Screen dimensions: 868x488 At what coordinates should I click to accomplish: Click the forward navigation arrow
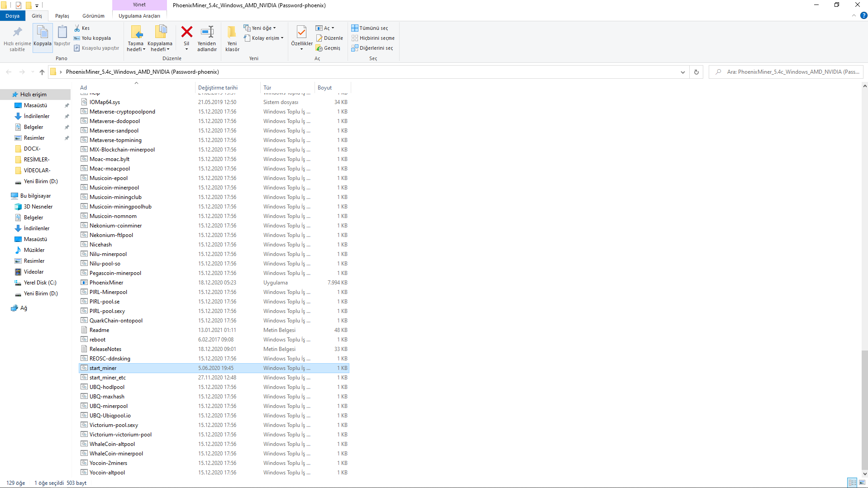point(22,72)
